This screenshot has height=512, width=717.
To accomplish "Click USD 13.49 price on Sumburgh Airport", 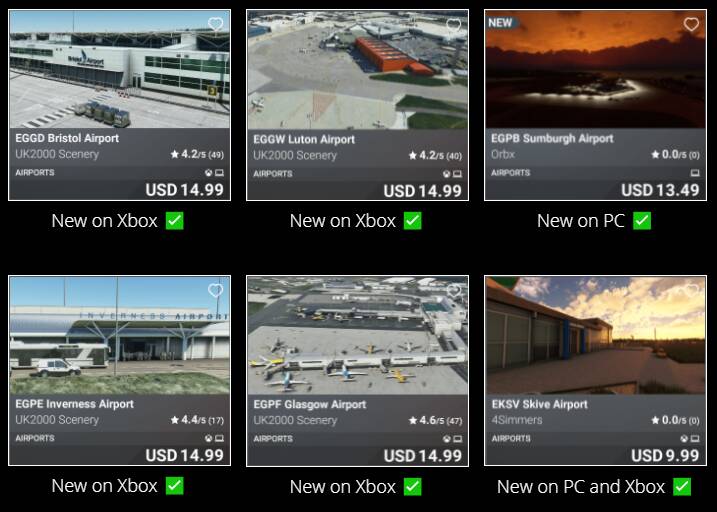I will pyautogui.click(x=660, y=190).
